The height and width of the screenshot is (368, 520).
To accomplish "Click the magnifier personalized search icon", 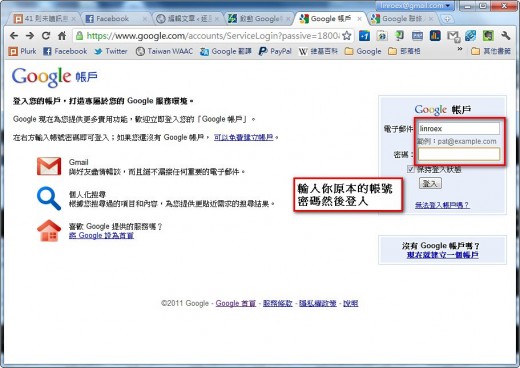I will (49, 199).
